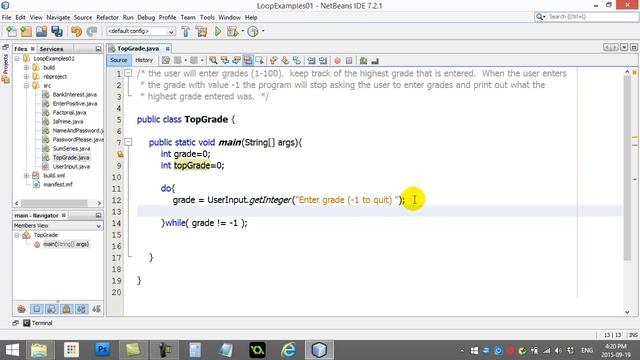Open Factorial.java in Files tree
Screen dimensions: 640x360
point(69,112)
